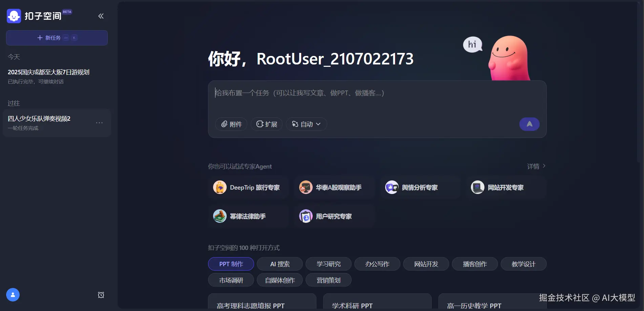
Task: Click the greeting 你好，RootUser_2107022173
Action: pos(311,59)
